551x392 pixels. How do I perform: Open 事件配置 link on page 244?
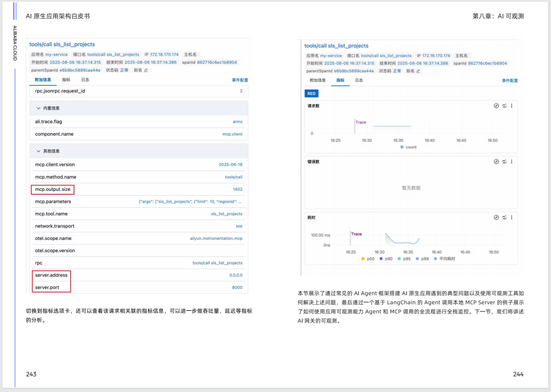510,81
